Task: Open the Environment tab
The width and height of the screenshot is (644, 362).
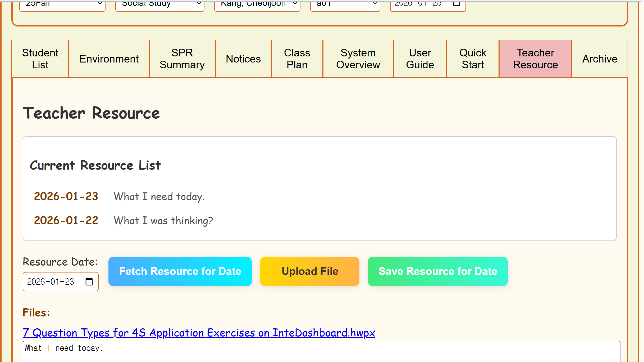Action: point(109,59)
